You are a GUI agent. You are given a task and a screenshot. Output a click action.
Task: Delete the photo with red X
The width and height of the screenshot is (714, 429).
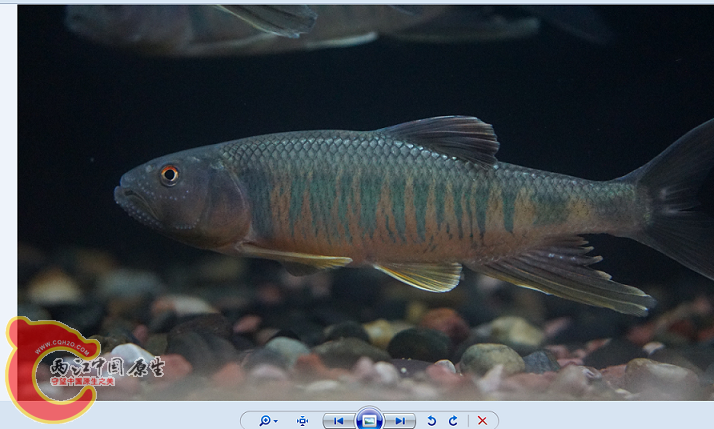click(x=482, y=421)
